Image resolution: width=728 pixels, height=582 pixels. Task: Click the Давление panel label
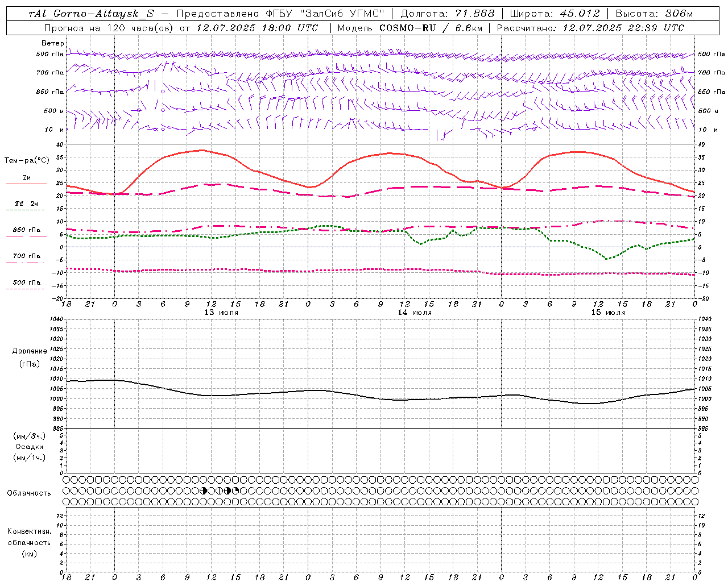pos(30,351)
